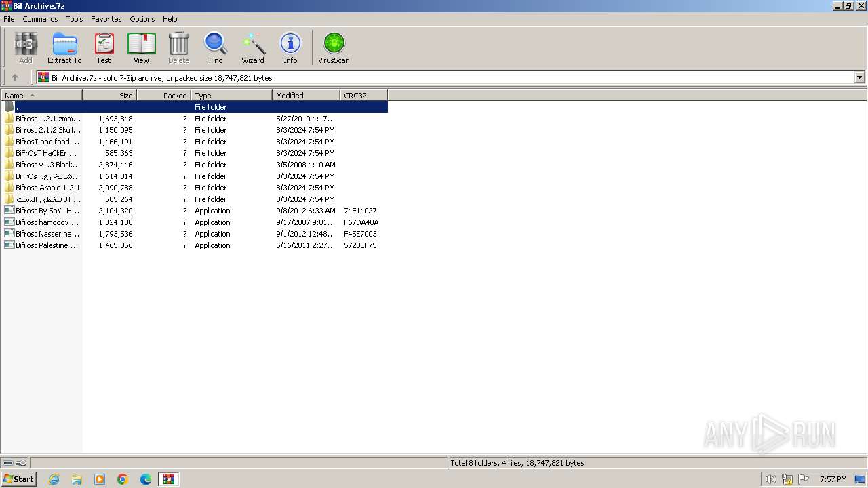Show archive Info
The image size is (868, 488).
[290, 48]
